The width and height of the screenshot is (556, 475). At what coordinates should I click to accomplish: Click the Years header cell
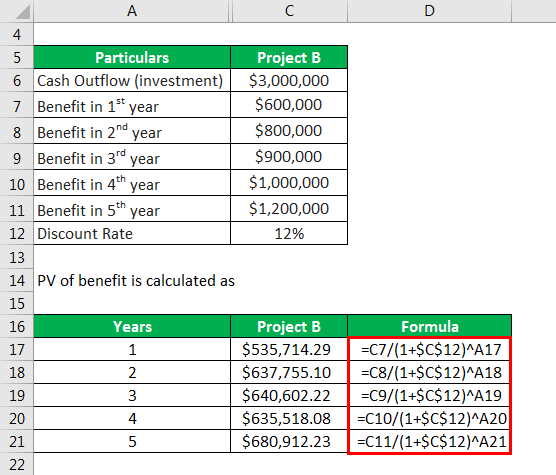[x=132, y=326]
